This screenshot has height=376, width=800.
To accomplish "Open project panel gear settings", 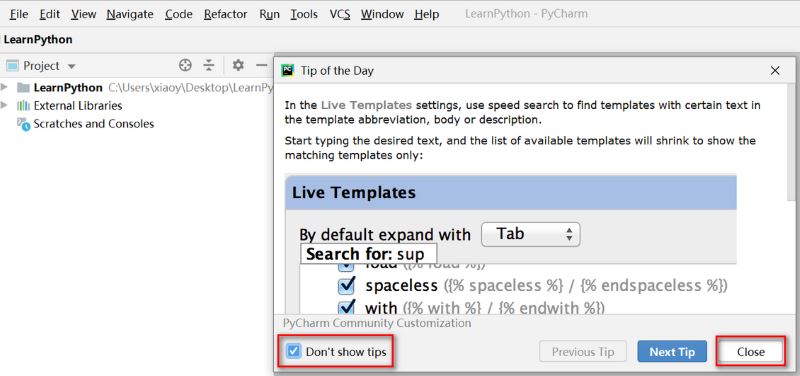I will (238, 65).
